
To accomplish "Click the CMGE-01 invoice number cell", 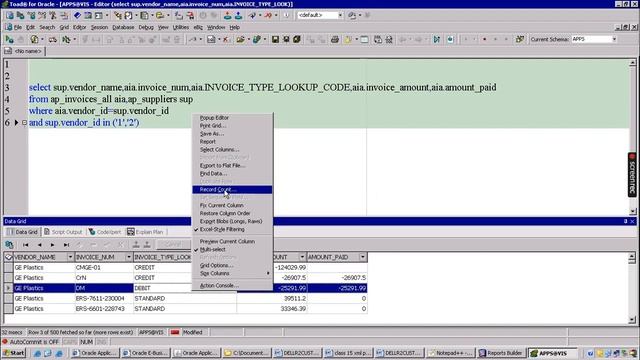I will pos(104,267).
